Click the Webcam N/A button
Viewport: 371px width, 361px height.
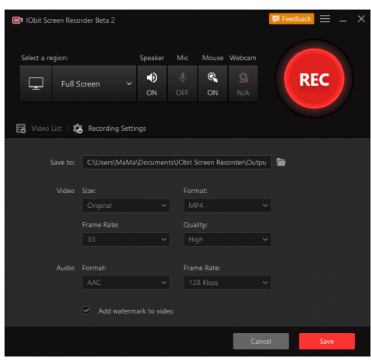pos(243,84)
